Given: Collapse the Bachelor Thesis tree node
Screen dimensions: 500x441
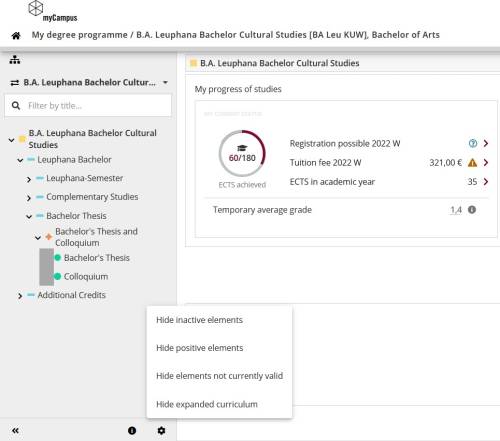Looking at the screenshot, I should [x=29, y=217].
